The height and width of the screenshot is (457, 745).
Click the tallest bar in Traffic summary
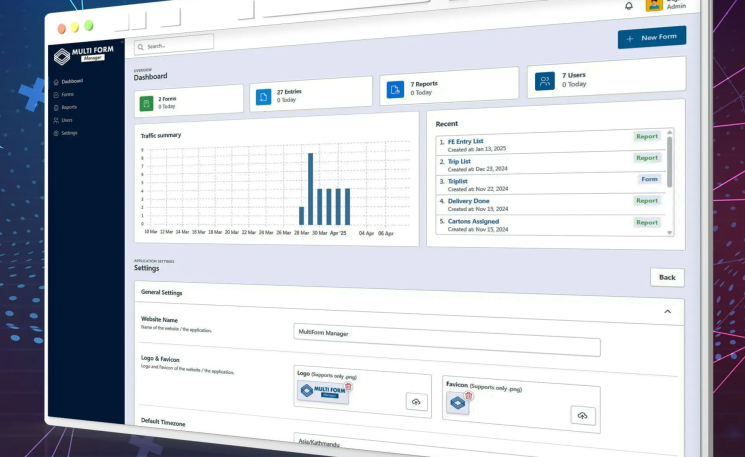pos(310,189)
